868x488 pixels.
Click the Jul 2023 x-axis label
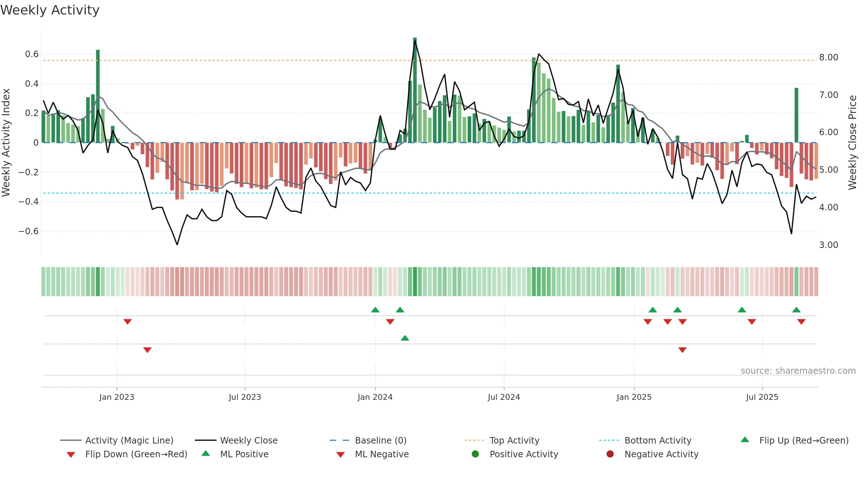tap(245, 397)
